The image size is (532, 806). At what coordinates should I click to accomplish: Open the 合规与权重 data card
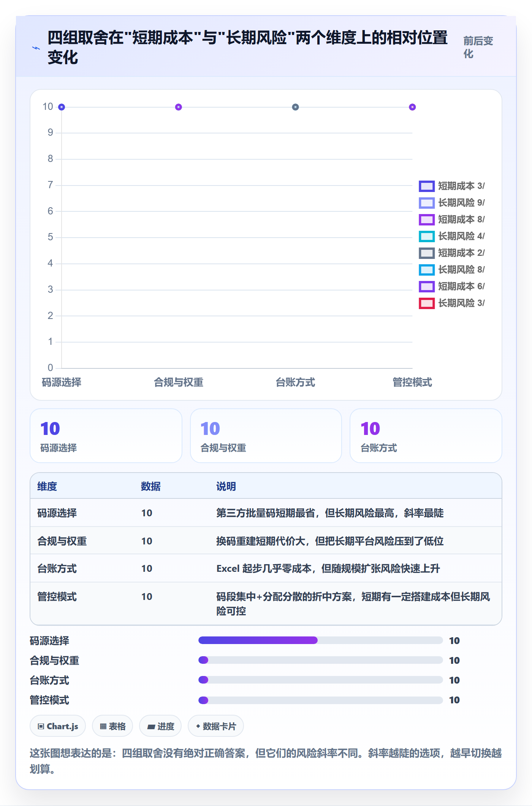(x=266, y=436)
